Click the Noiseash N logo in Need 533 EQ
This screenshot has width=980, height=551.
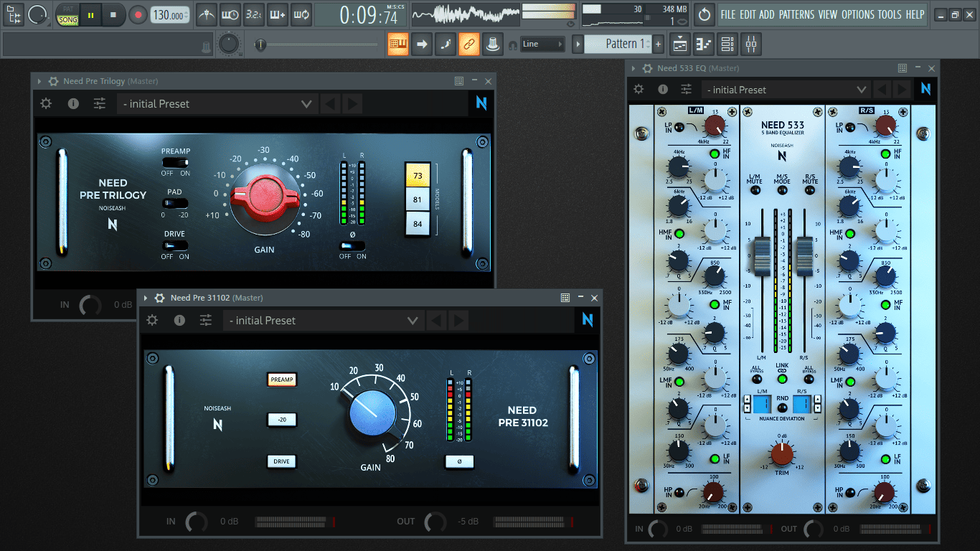[925, 89]
